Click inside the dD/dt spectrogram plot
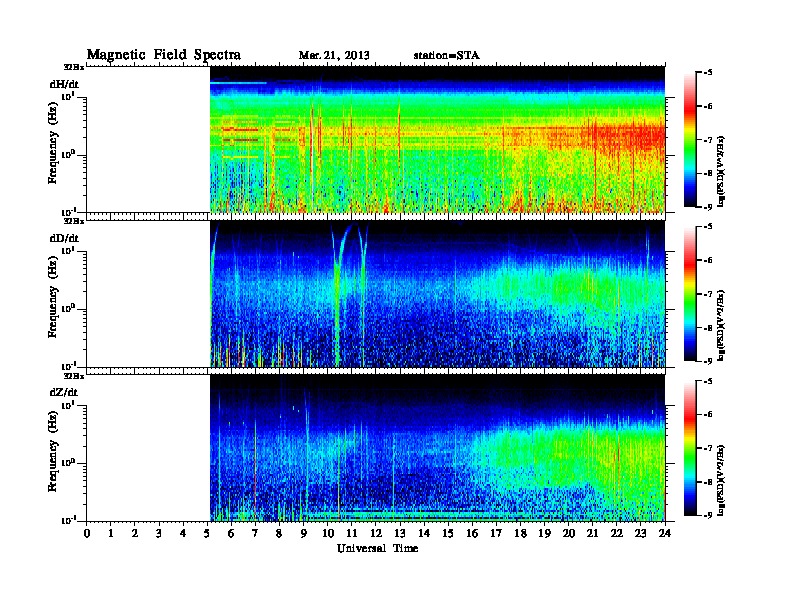Screen dimensions: 792x612 437,294
